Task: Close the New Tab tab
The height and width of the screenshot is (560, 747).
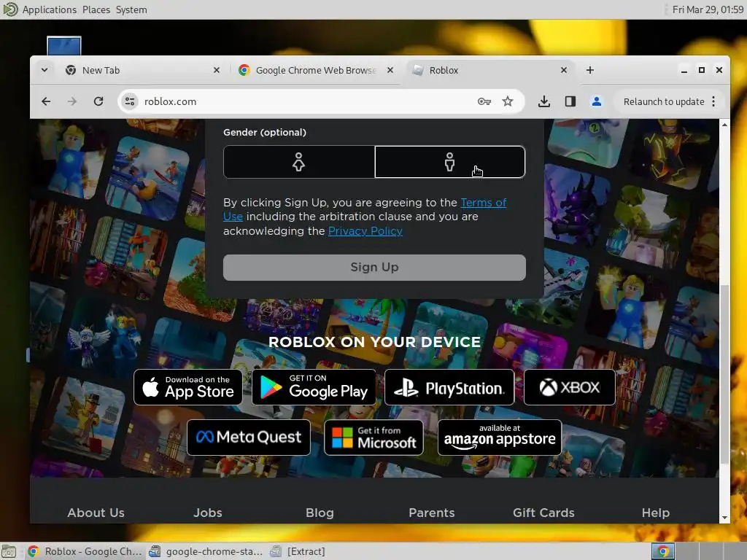Action: coord(216,71)
